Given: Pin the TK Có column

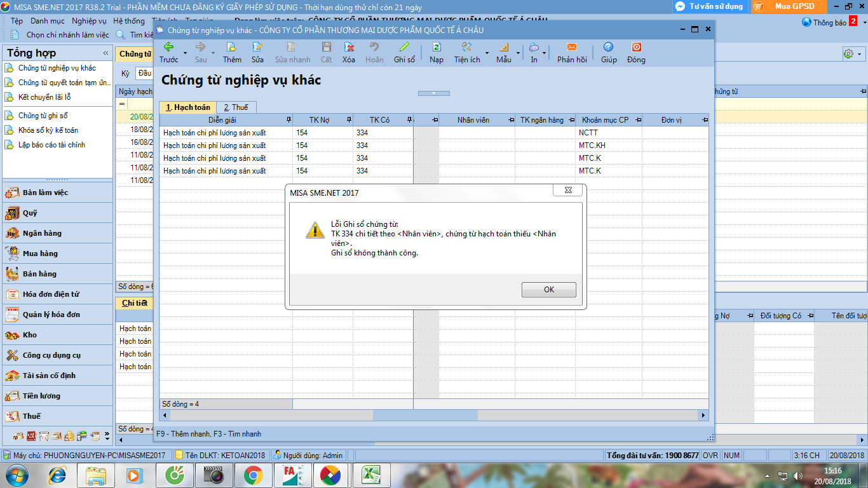Looking at the screenshot, I should click(x=409, y=119).
